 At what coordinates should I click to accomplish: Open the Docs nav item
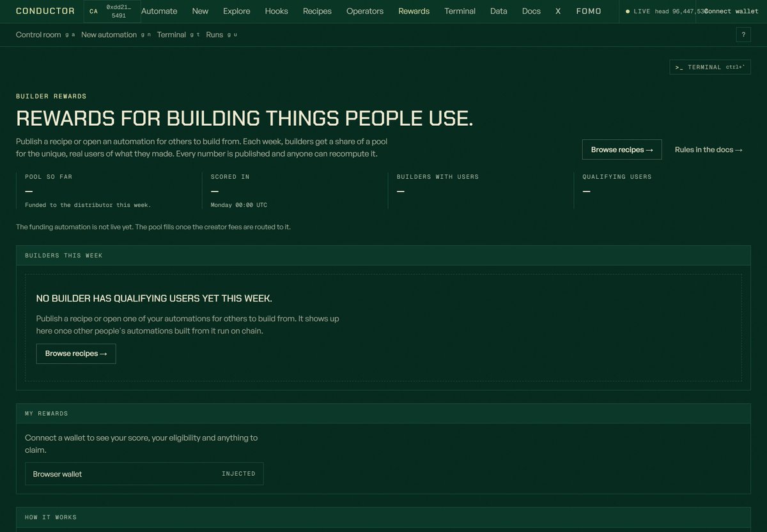tap(531, 11)
